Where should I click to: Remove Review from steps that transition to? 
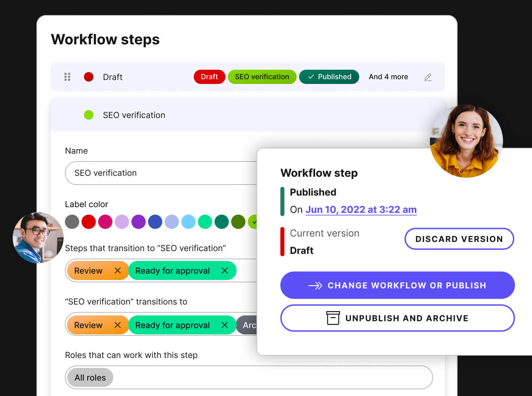[118, 270]
